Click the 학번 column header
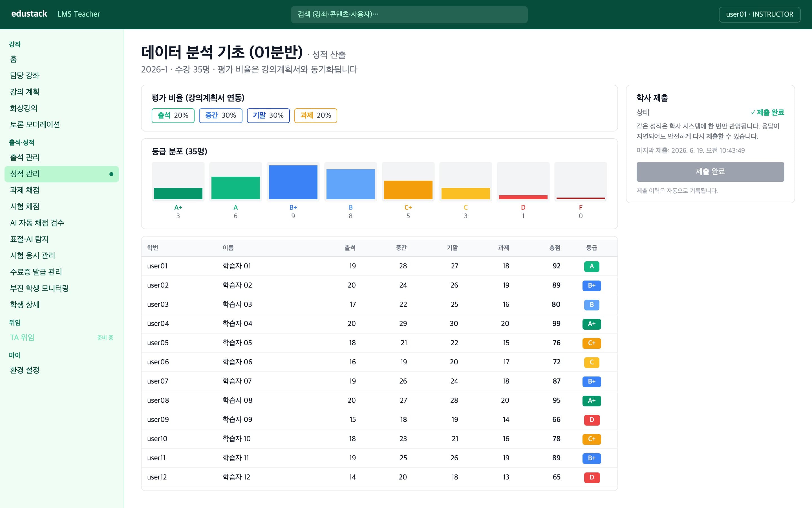The height and width of the screenshot is (508, 812). [x=153, y=248]
